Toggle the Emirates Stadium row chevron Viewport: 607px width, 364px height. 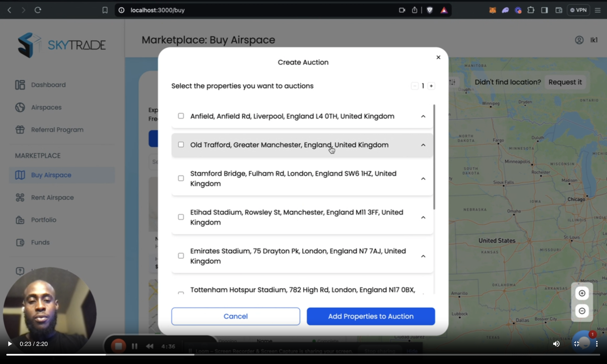point(423,256)
